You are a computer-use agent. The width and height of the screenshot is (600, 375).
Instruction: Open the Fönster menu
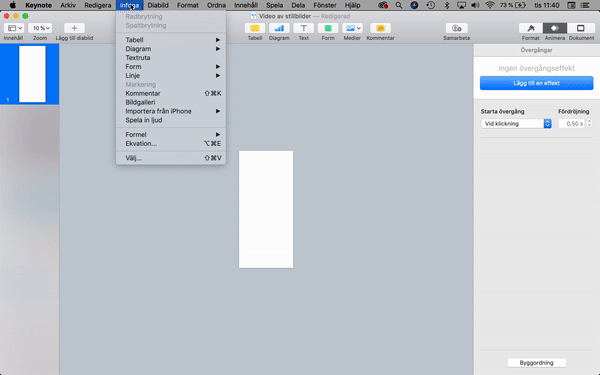pos(325,5)
